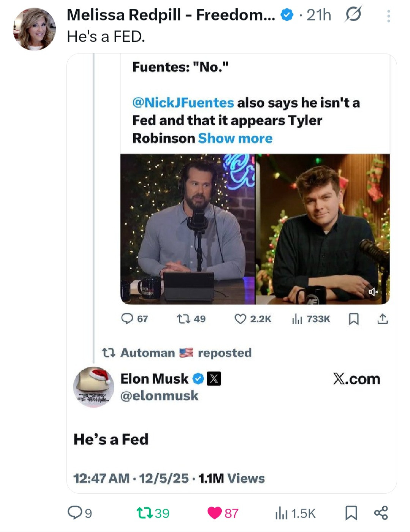The width and height of the screenshot is (410, 532).
Task: Like the embedded post with 2.2K likes
Action: point(241,319)
